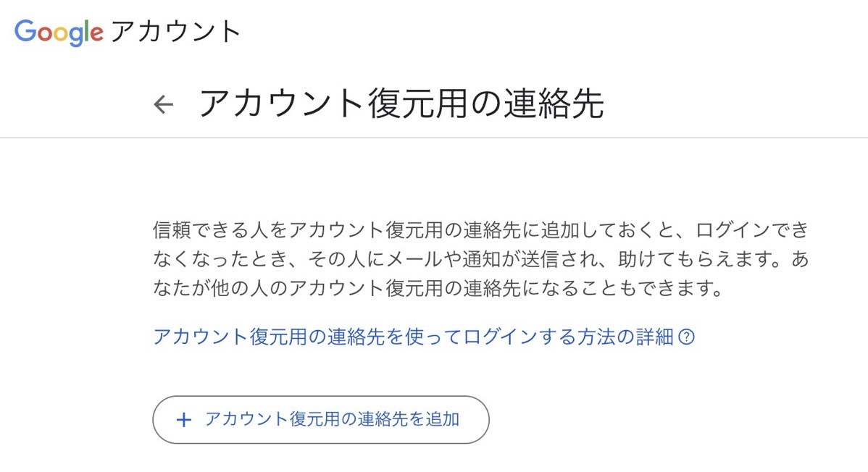Screen dimensions: 868x472
Task: Click the description line starting with 信頼できる人を
Action: click(480, 232)
